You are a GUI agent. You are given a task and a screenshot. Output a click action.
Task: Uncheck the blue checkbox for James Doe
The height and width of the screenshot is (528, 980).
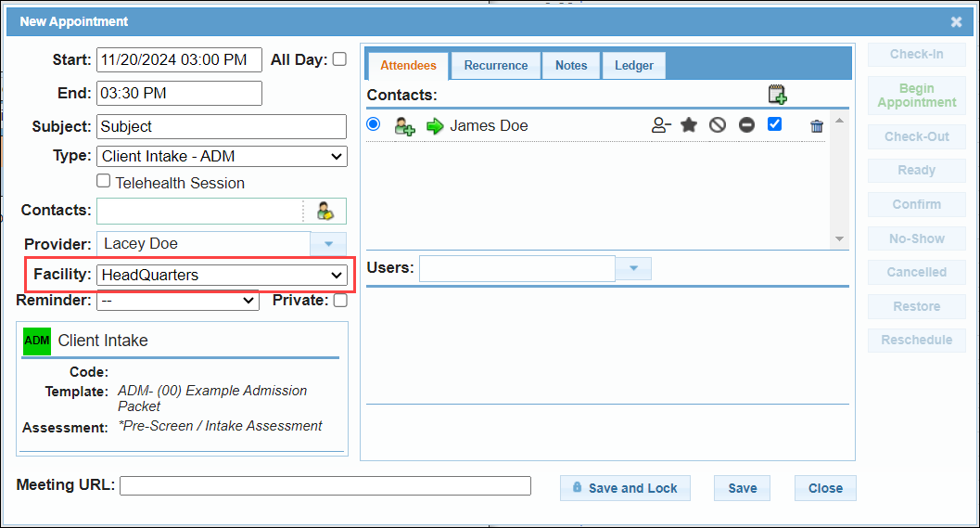774,123
